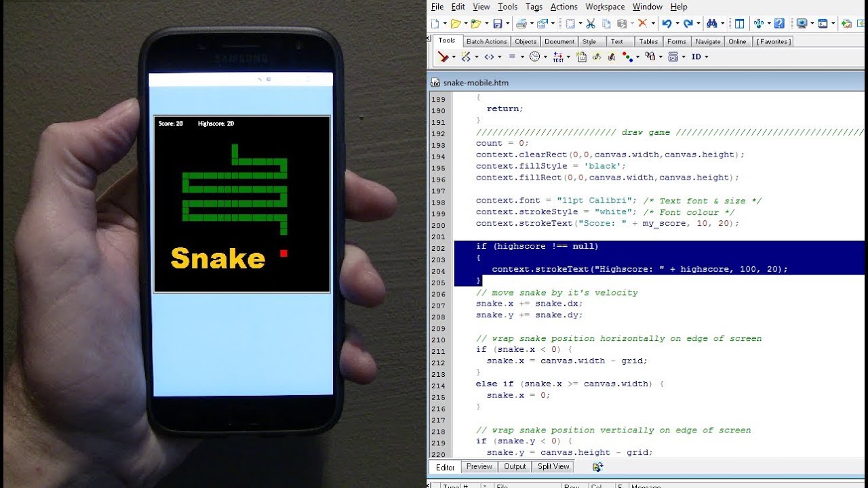Click the equals sign tool icon
Image resolution: width=868 pixels, height=488 pixels.
pyautogui.click(x=512, y=56)
